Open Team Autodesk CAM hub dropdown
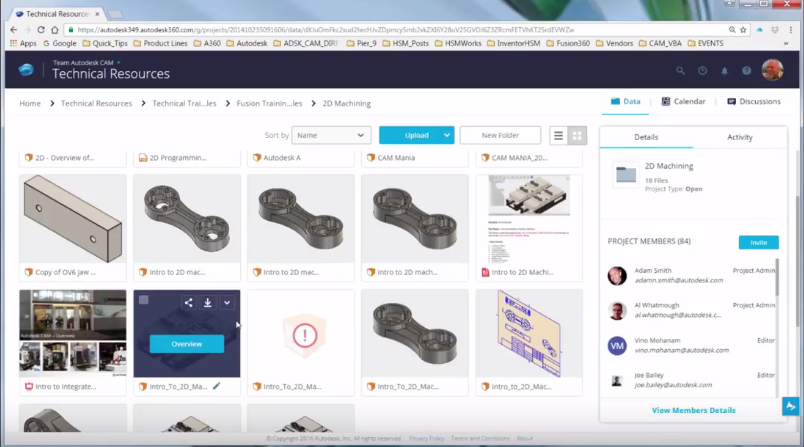The width and height of the screenshot is (804, 447). (87, 63)
